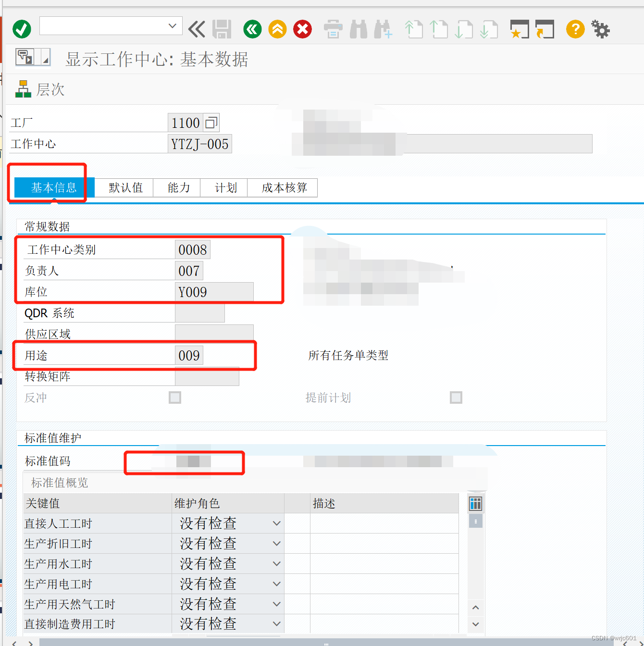Click the 标准值概览 button

(x=60, y=483)
